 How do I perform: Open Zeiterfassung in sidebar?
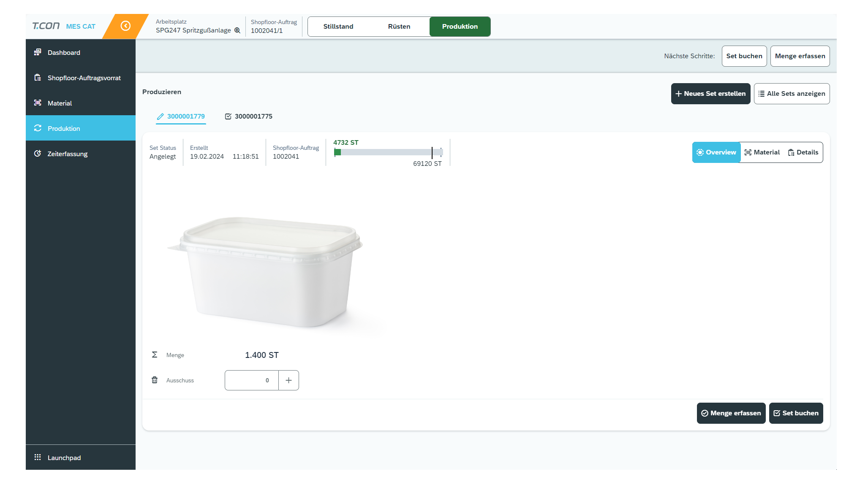pos(68,154)
